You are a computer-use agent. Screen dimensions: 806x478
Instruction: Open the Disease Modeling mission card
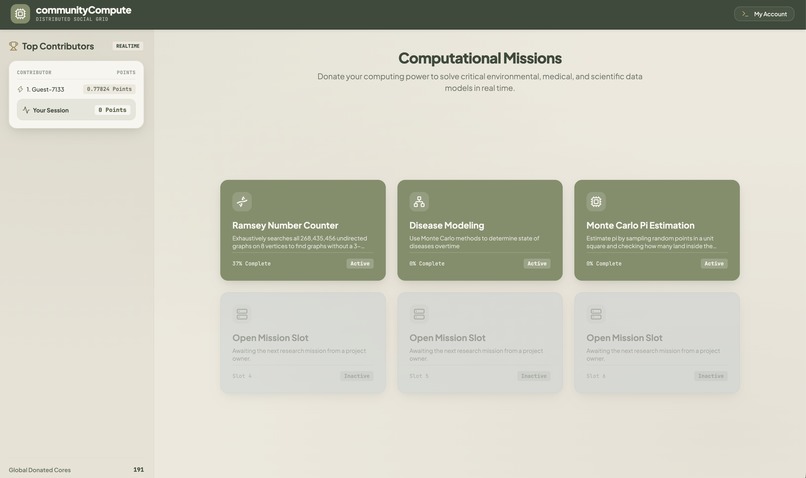click(x=480, y=230)
